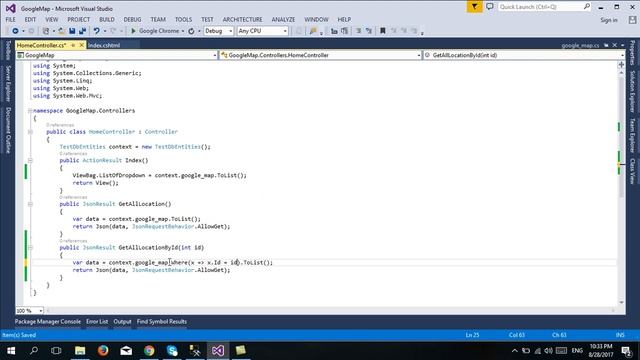Click the Redo toolbar icon
This screenshot has width=640, height=360.
click(x=113, y=31)
